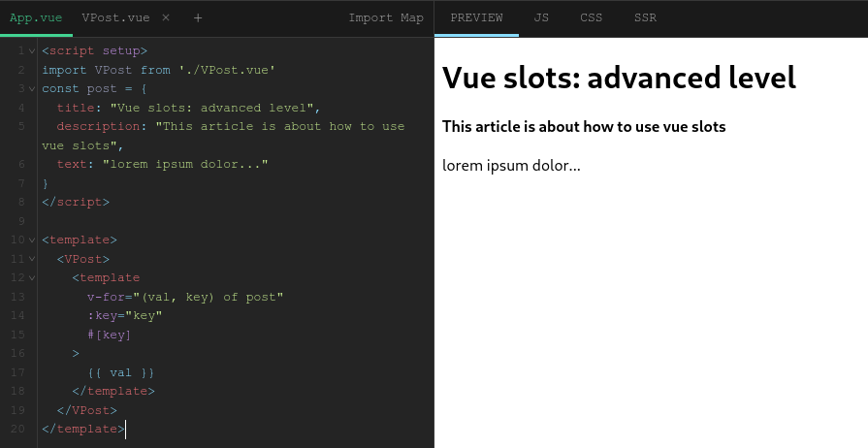Collapse the inner template tag at line 12
The image size is (868, 448).
(x=32, y=277)
